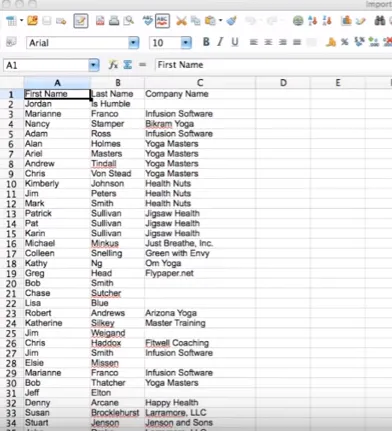Select column C header
The width and height of the screenshot is (392, 431).
(x=200, y=83)
